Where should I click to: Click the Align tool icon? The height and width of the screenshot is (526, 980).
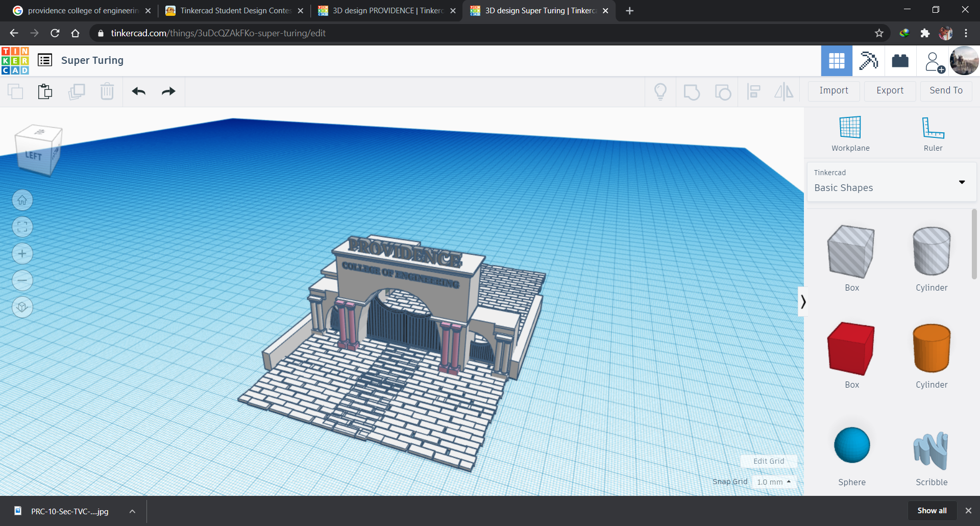click(x=754, y=91)
